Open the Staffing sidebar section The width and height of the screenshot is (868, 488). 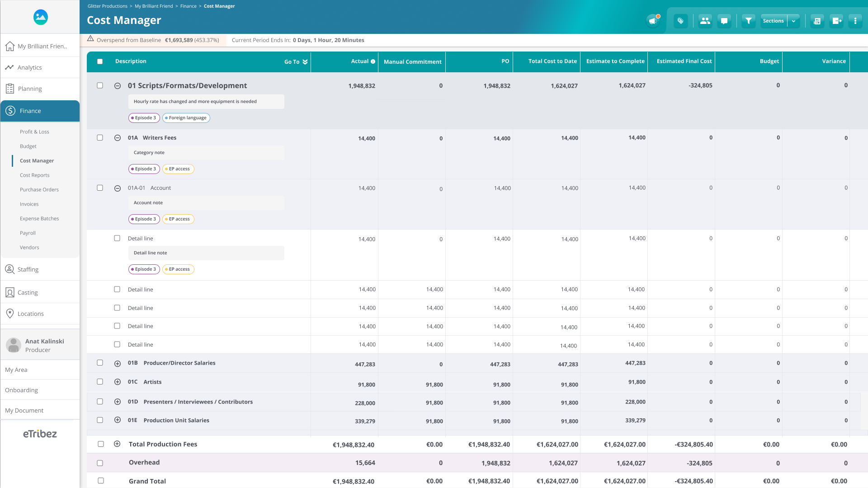40,269
